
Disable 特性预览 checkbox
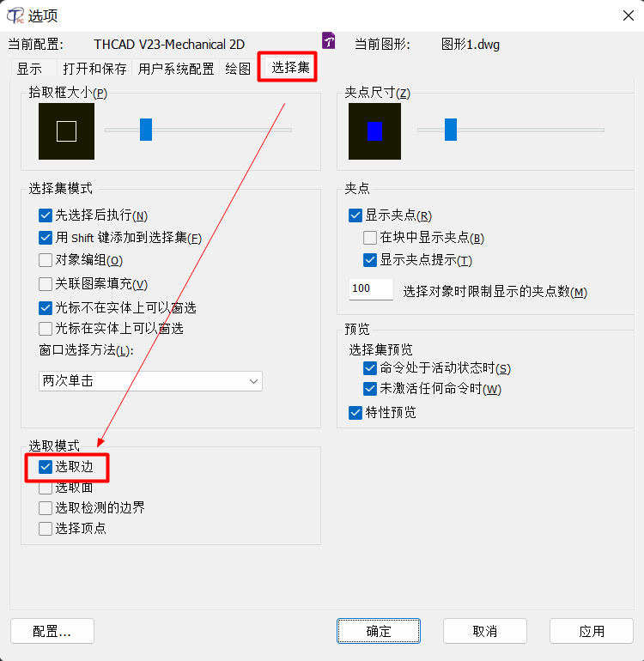tap(355, 413)
